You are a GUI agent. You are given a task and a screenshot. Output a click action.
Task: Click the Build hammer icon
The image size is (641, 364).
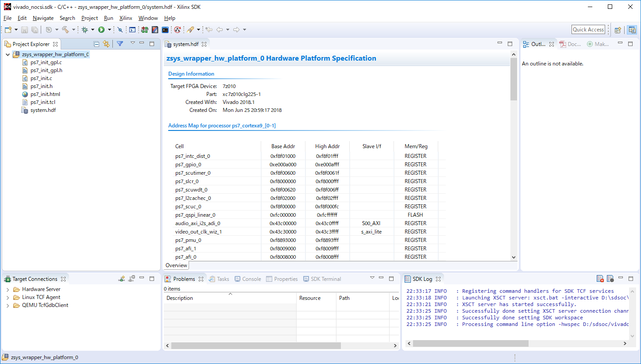coord(65,30)
